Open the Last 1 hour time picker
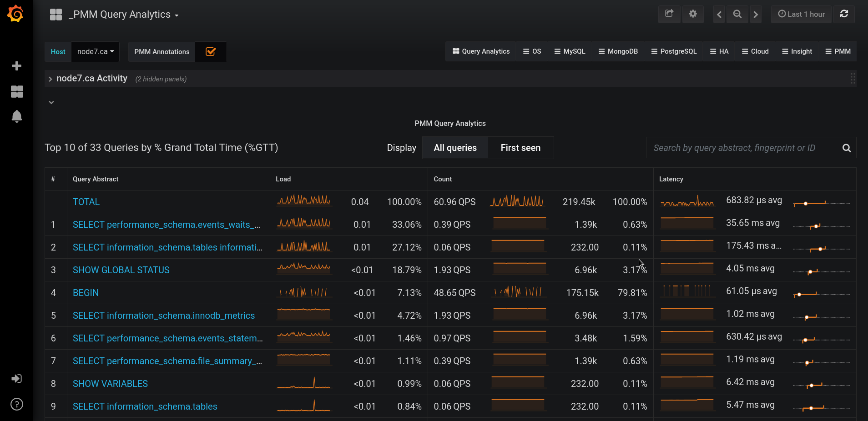The height and width of the screenshot is (421, 868). tap(801, 14)
